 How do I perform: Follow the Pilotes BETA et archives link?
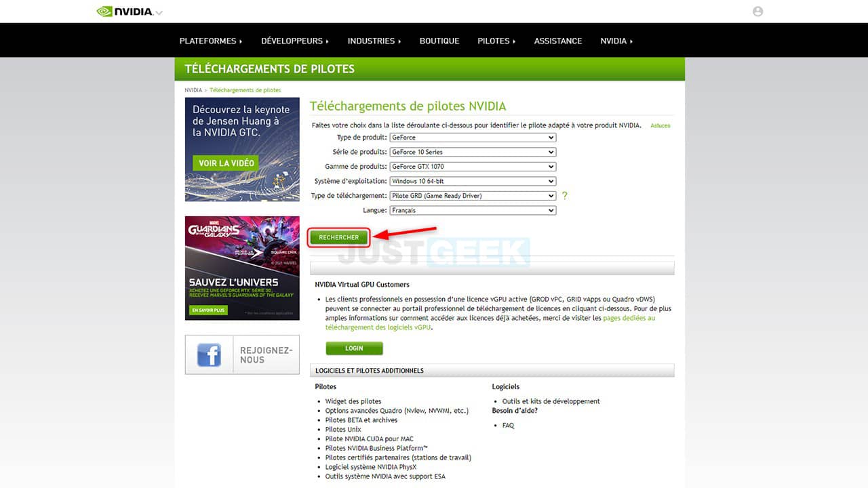(x=361, y=420)
